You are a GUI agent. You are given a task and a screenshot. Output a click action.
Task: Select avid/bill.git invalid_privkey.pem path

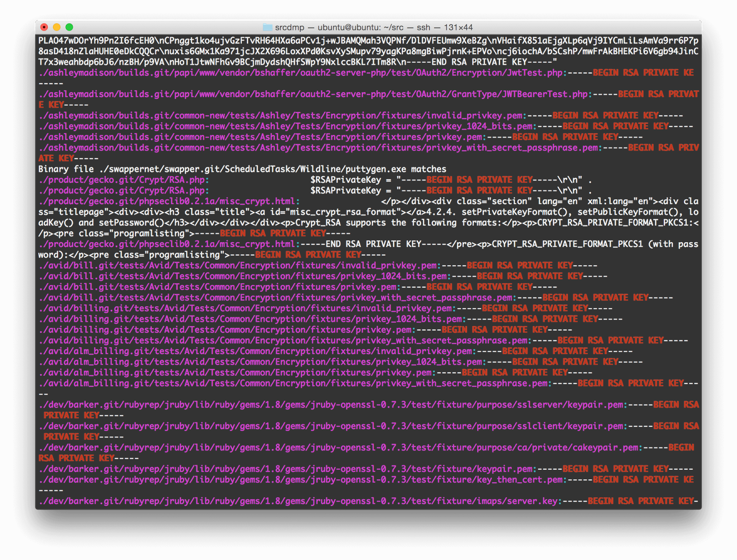[x=238, y=265]
